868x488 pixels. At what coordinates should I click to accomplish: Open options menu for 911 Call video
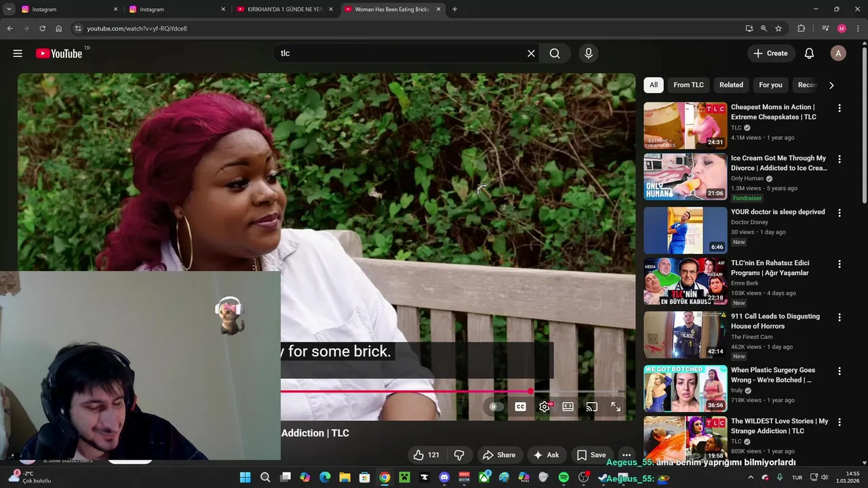840,317
